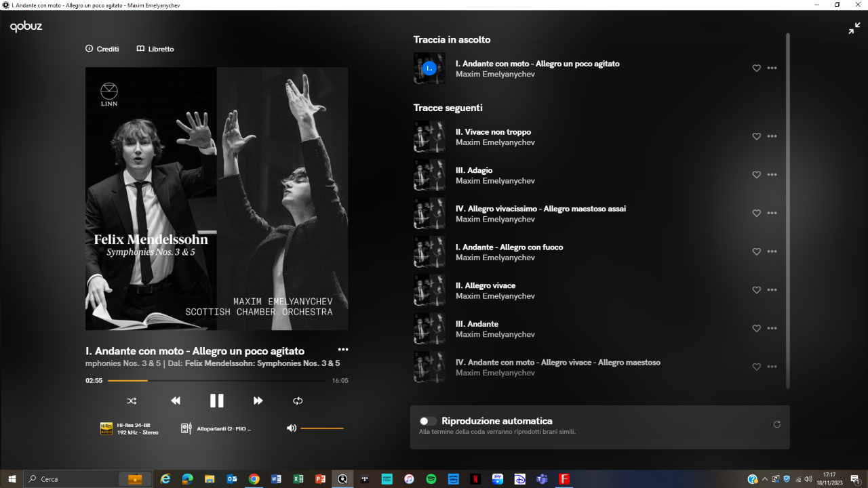Toggle shuffle playback mode
The width and height of the screenshot is (868, 488).
tap(132, 401)
